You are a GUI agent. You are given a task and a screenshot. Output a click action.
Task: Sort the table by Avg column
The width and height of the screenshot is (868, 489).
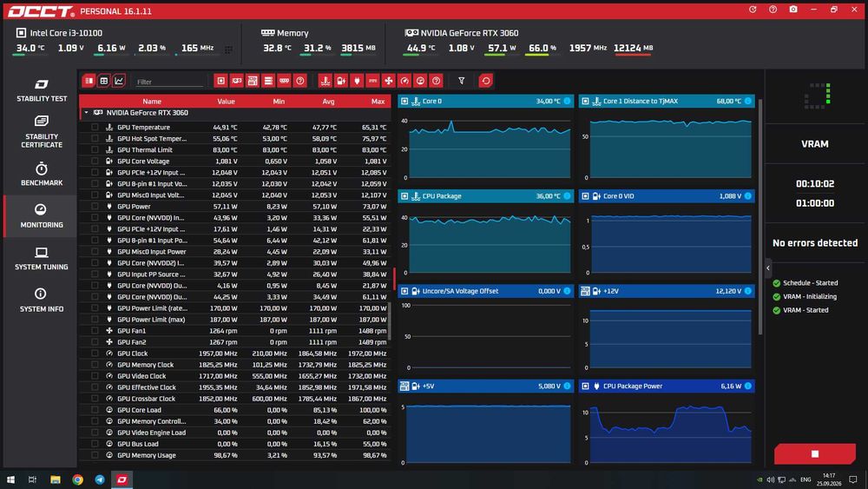click(328, 102)
